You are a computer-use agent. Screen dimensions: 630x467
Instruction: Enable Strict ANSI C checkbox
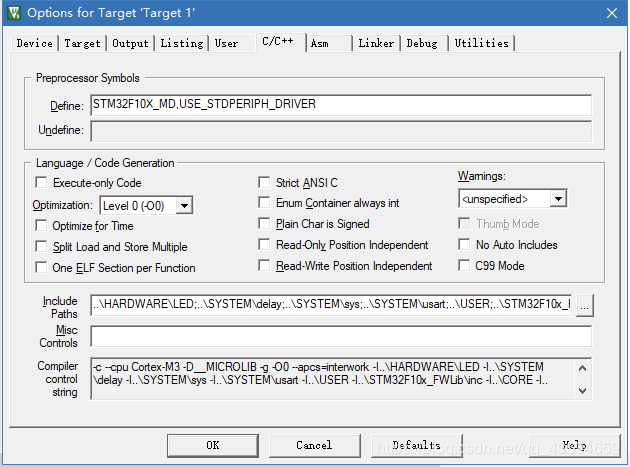pyautogui.click(x=264, y=182)
